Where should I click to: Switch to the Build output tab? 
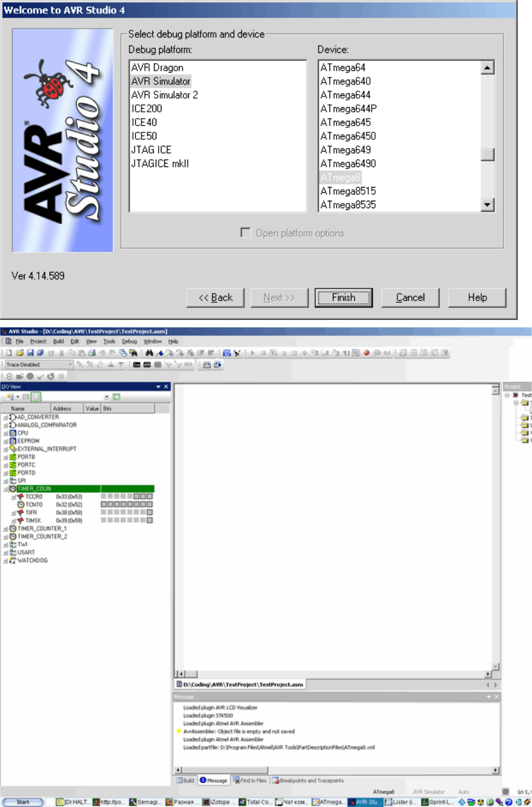[185, 781]
